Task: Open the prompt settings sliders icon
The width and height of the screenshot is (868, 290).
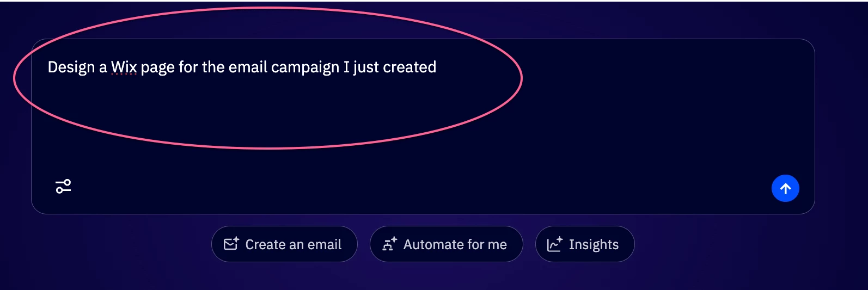Action: tap(63, 187)
